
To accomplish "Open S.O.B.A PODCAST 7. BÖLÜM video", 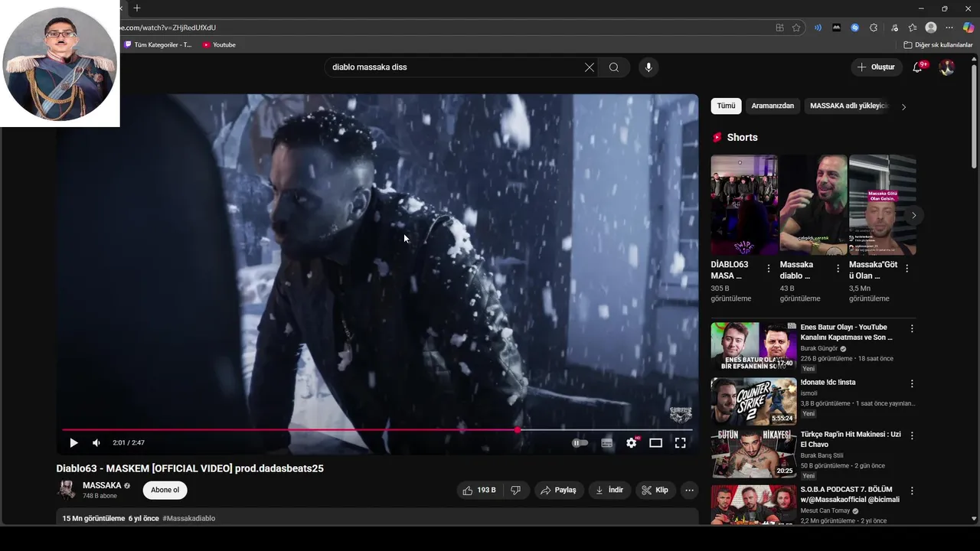I will click(850, 494).
